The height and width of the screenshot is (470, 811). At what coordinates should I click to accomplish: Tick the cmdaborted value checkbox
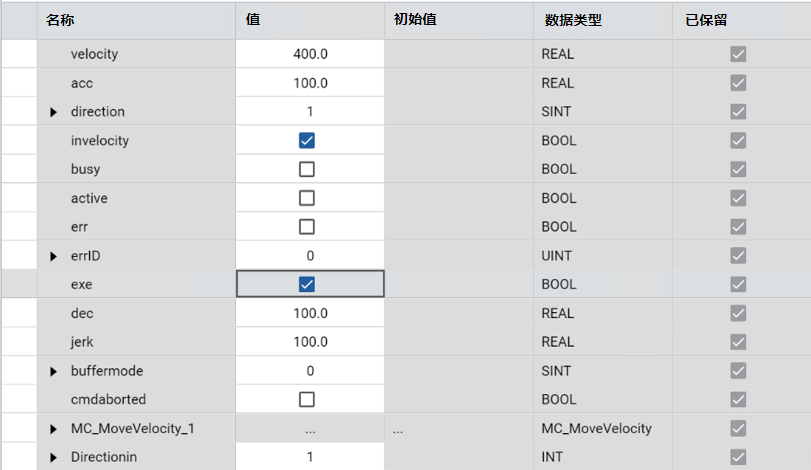coord(307,399)
